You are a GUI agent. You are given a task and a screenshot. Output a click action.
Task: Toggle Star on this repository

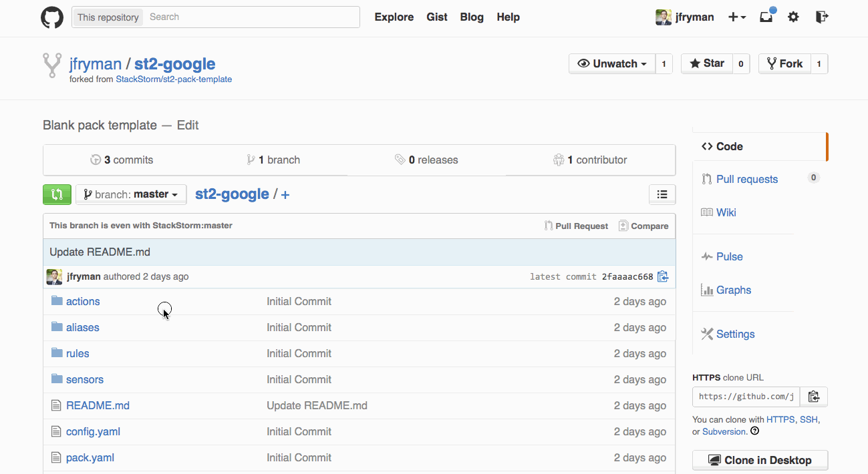click(707, 63)
